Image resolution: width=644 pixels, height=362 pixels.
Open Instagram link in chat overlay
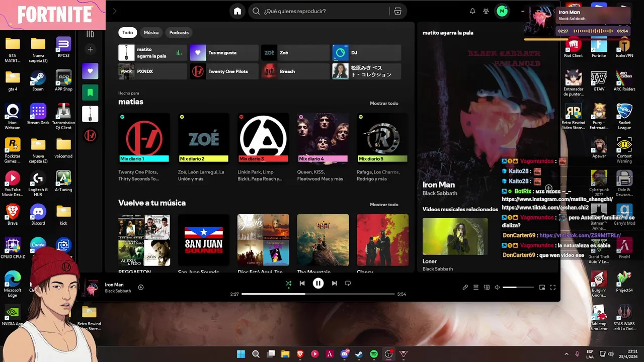pos(557,199)
